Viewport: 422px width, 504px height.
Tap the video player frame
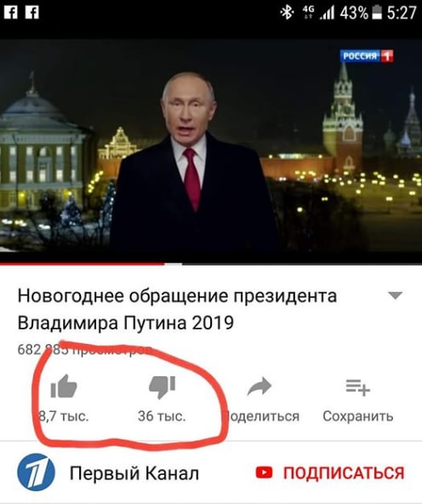[211, 151]
